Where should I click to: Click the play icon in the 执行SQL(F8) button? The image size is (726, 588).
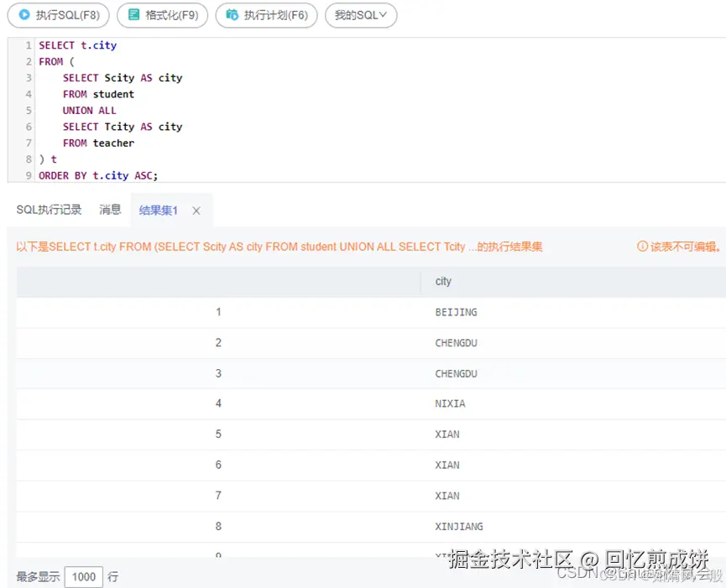click(x=24, y=15)
